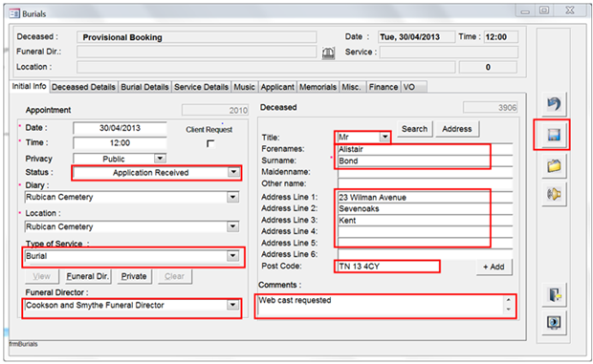This screenshot has height=364, width=593.
Task: Click the empty Maidenname field
Action: pos(425,172)
